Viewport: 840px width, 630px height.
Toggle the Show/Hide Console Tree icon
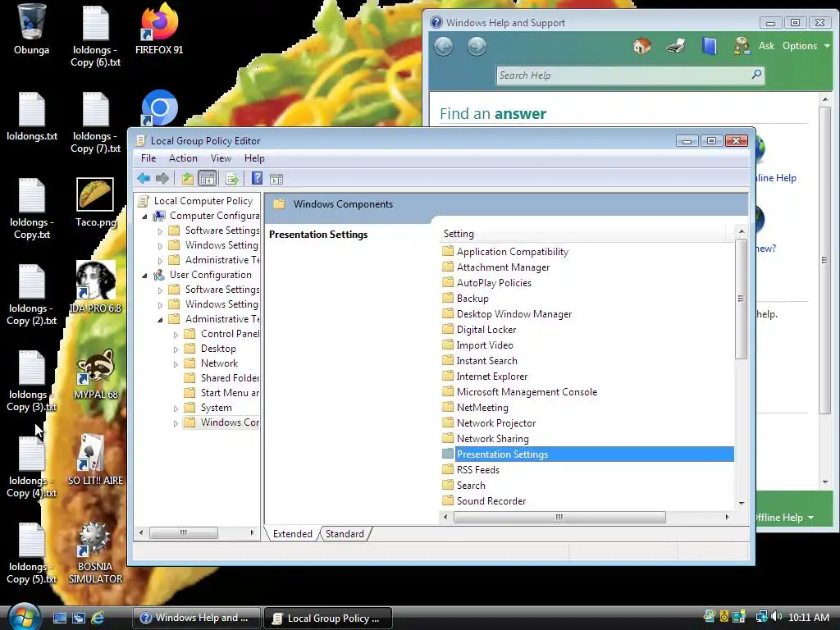coord(207,178)
